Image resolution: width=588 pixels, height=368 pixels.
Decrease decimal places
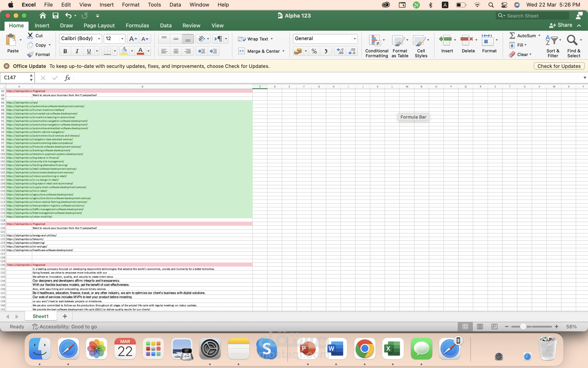point(352,51)
